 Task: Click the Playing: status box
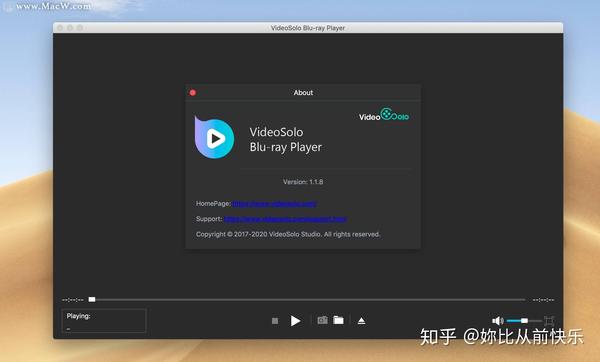tap(104, 321)
